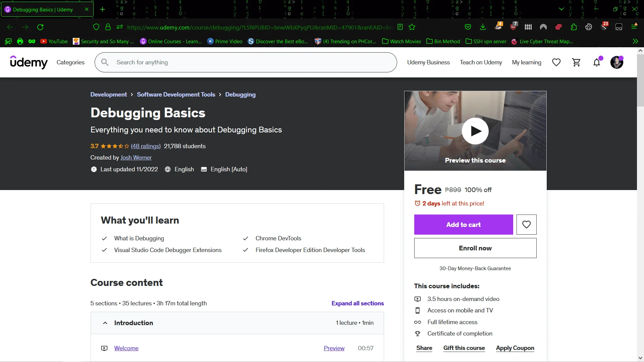Image resolution: width=644 pixels, height=362 pixels.
Task: Click the Share button
Action: (424, 348)
